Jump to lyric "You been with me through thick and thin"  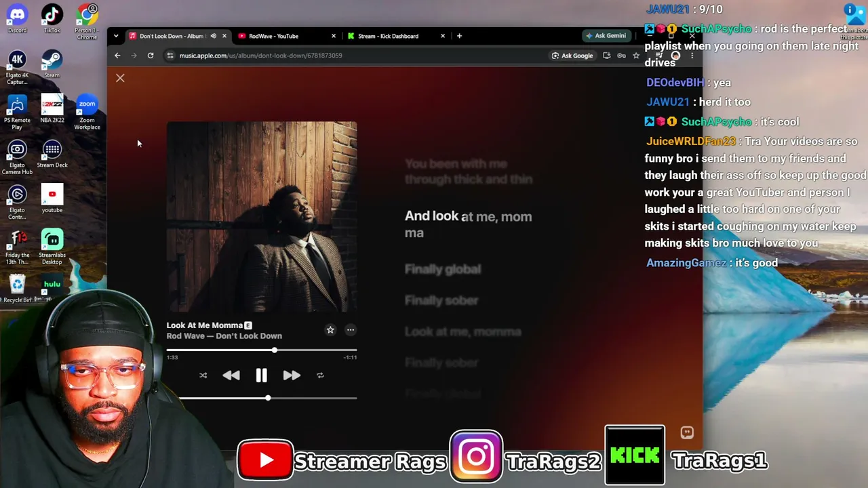[469, 171]
